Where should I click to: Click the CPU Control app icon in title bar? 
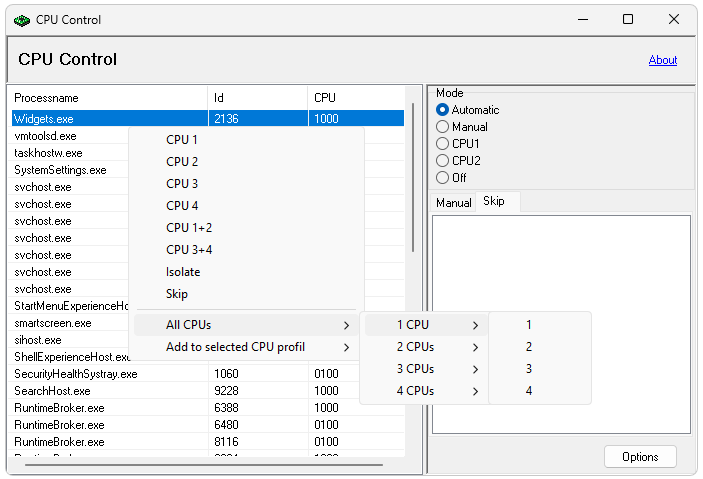(22, 20)
